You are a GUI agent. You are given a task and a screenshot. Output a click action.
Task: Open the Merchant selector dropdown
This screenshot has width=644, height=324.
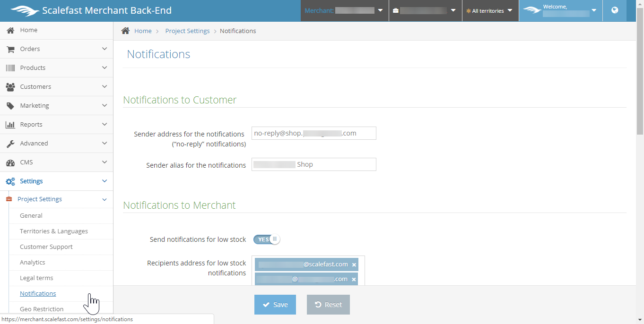344,10
